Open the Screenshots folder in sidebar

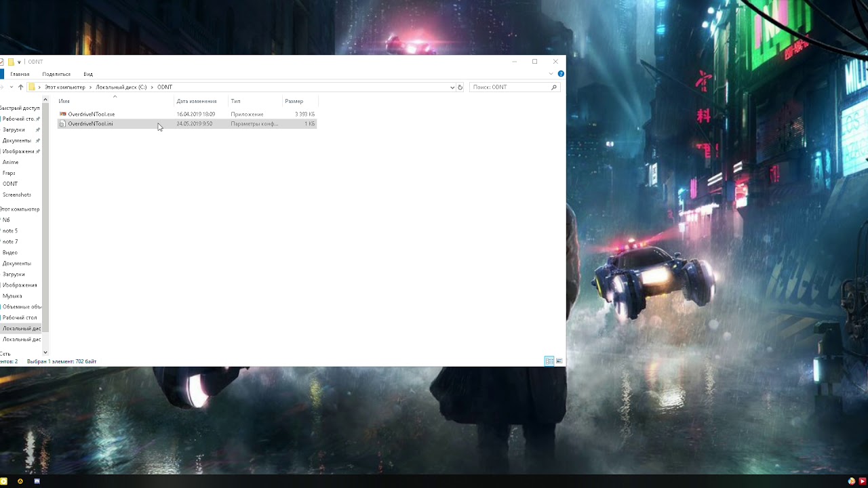point(17,195)
